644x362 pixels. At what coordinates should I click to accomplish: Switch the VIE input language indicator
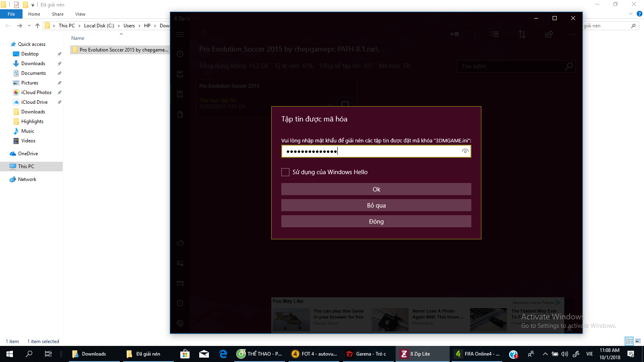coord(590,354)
